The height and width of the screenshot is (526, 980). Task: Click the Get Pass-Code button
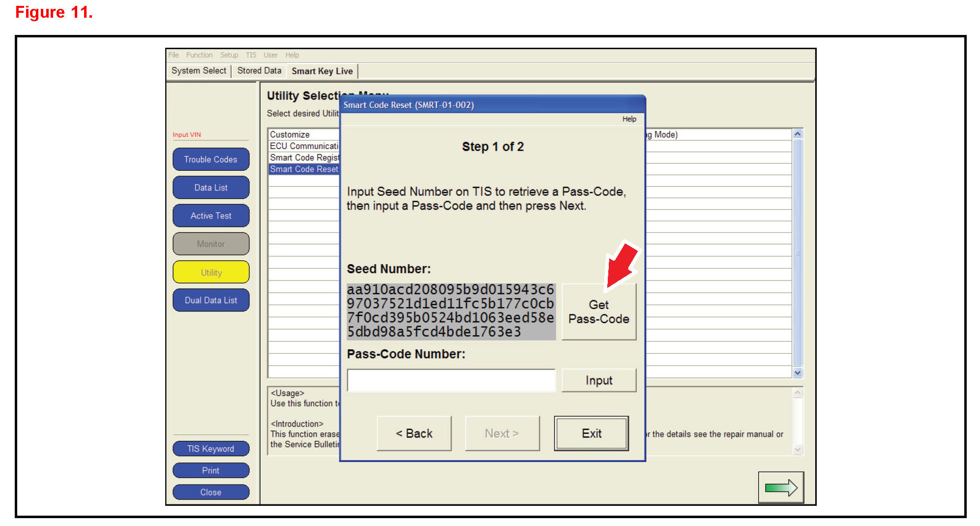[598, 312]
